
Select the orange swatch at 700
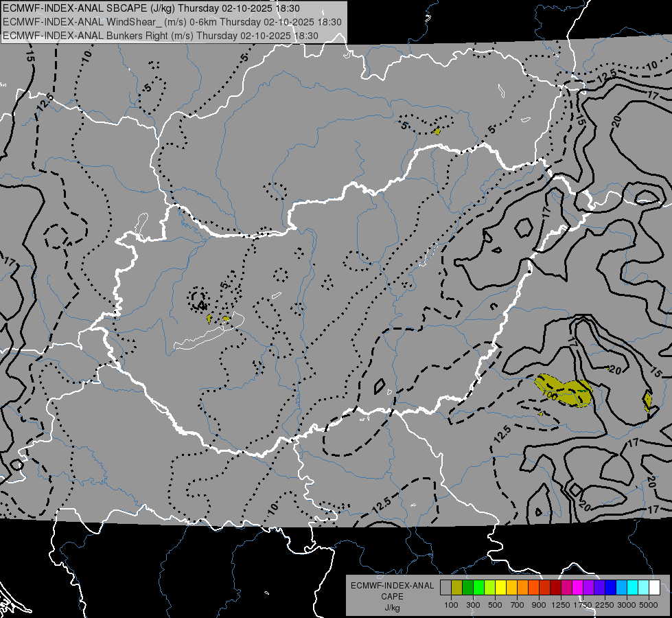tap(522, 588)
